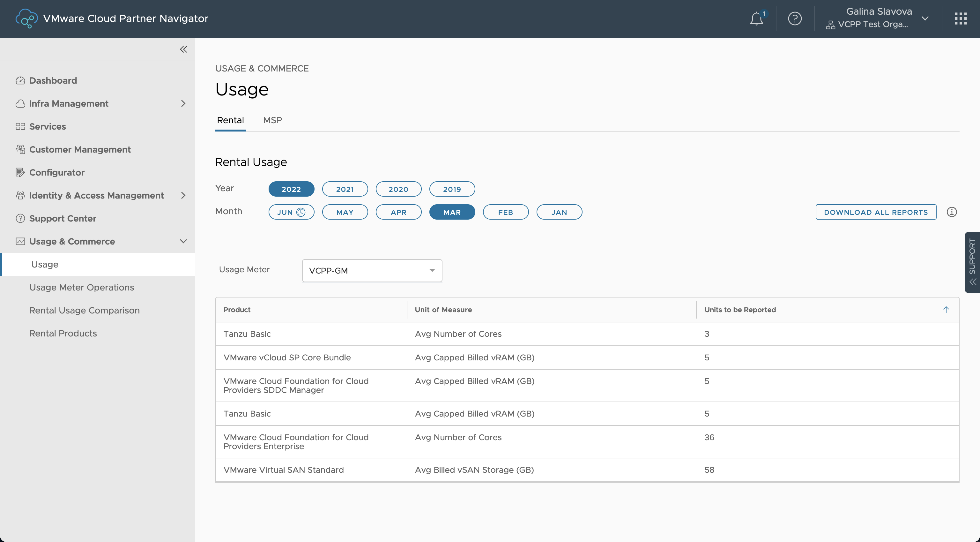Select the FEB month pill
Screen dimensions: 980x542
505,212
